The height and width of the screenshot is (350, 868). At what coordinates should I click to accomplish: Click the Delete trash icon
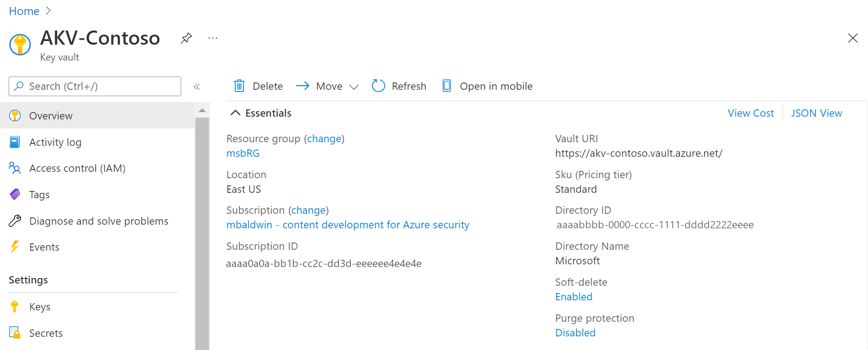coord(240,86)
